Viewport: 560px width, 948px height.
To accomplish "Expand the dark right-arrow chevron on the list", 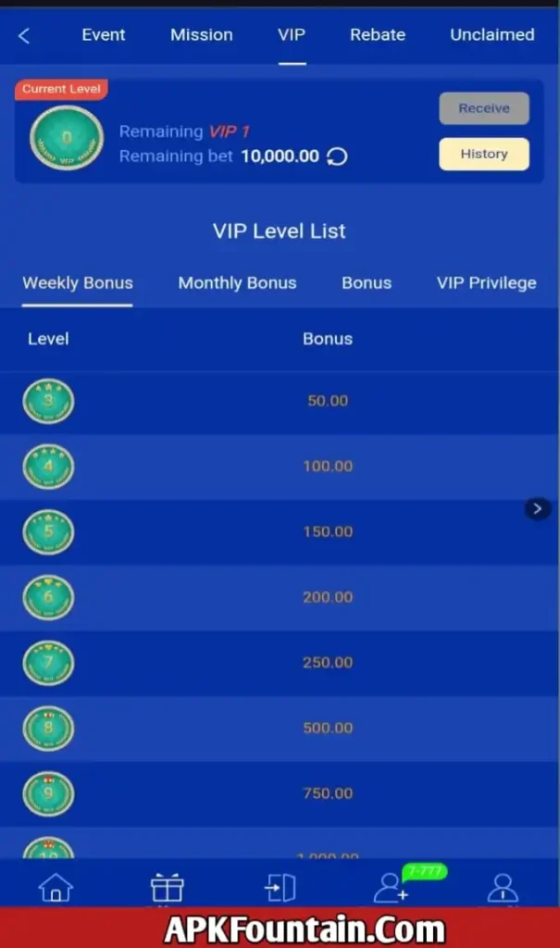I will point(538,508).
